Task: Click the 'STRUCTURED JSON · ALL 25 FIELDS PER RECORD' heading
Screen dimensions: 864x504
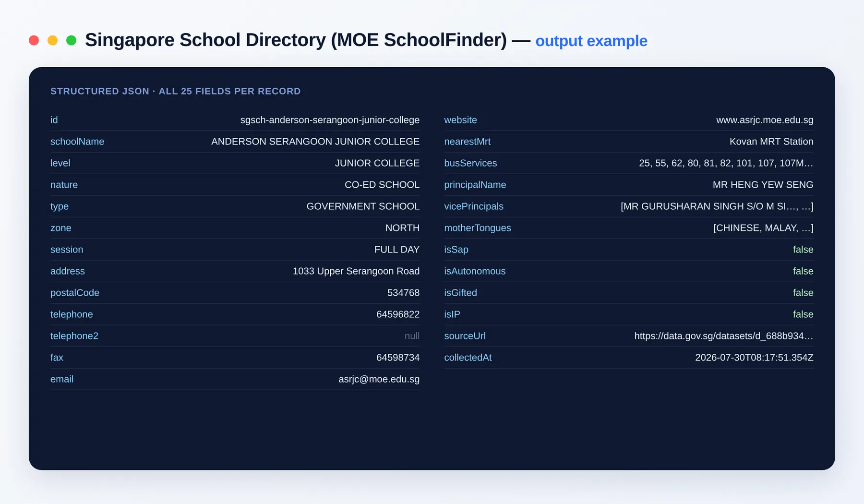Action: pos(176,91)
